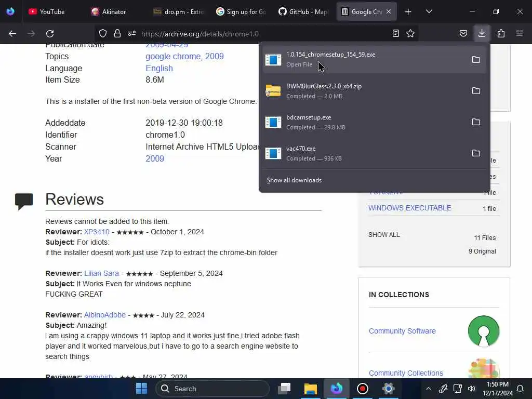Open Task View on the taskbar

point(284,389)
